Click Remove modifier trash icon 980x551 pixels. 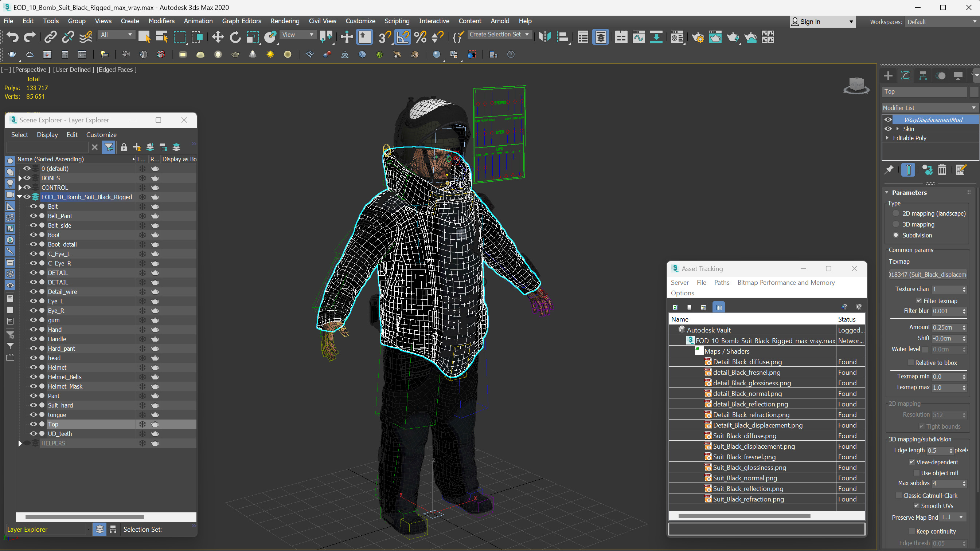click(x=942, y=170)
